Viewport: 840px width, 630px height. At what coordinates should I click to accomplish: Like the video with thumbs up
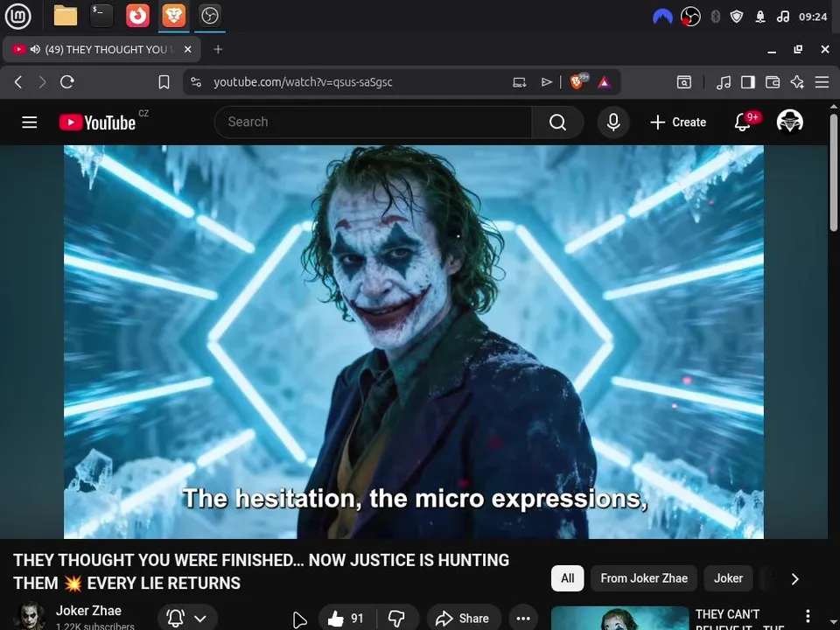click(346, 619)
